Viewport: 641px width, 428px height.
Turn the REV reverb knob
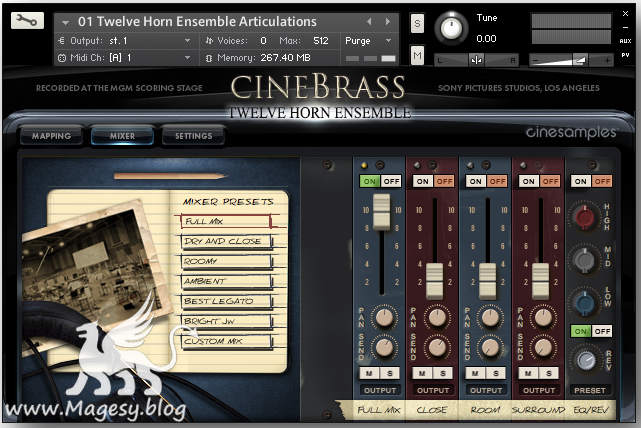click(585, 360)
